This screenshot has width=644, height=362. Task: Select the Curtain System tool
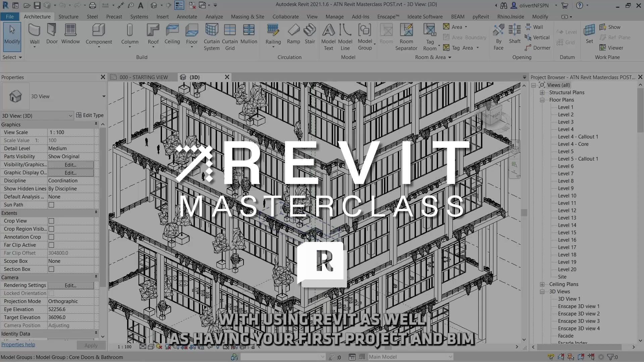pyautogui.click(x=212, y=37)
